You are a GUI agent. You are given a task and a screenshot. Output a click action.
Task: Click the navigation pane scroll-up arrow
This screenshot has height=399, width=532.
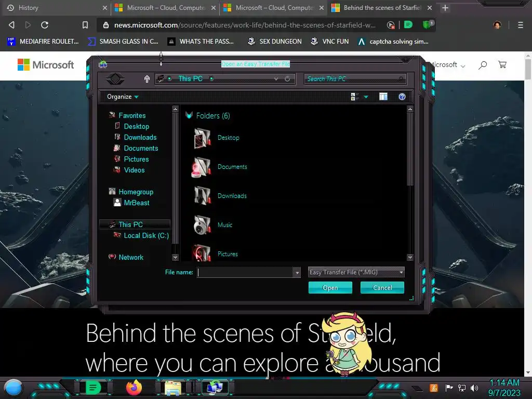pyautogui.click(x=175, y=109)
